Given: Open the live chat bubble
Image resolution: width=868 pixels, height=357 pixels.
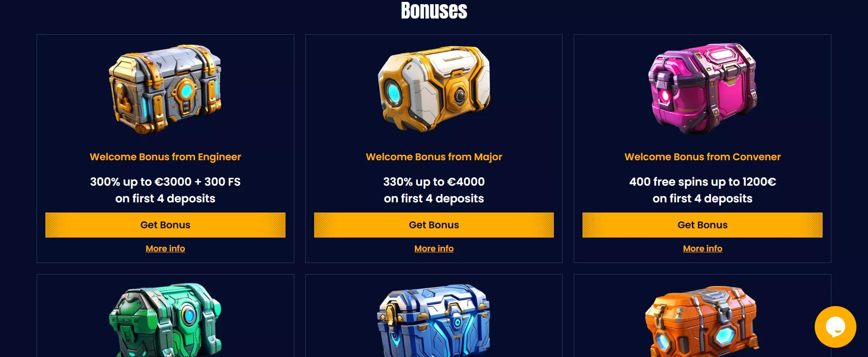Looking at the screenshot, I should coord(835,327).
